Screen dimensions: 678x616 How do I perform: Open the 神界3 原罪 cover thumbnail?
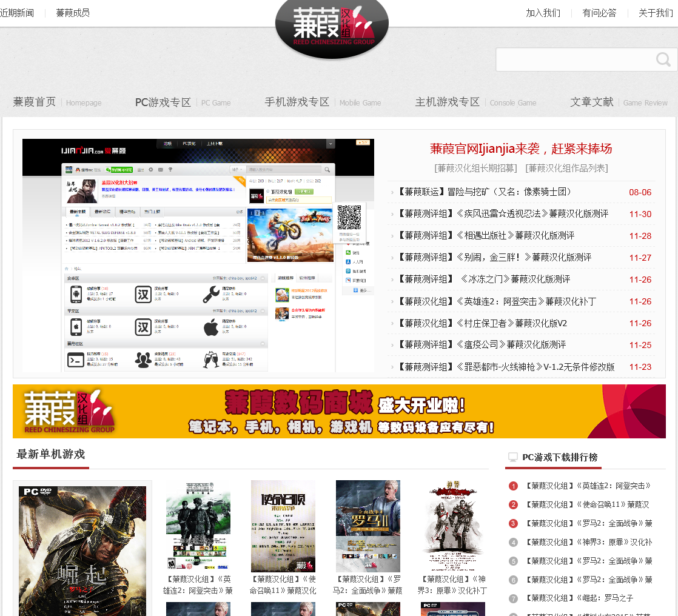coord(453,526)
